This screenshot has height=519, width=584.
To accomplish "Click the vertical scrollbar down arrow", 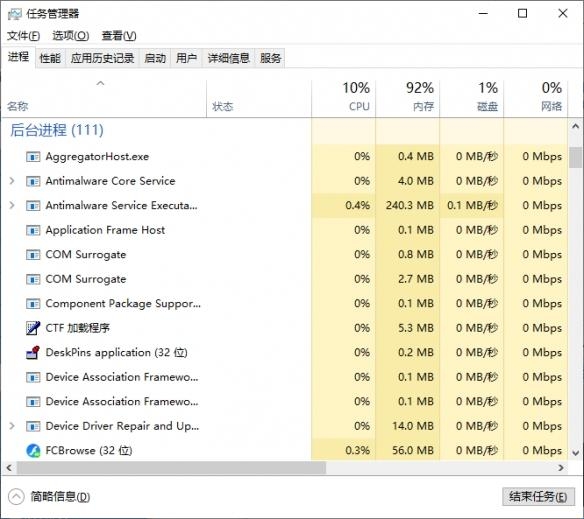I will (575, 453).
